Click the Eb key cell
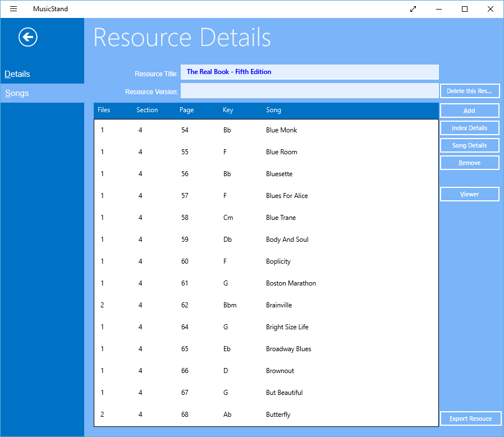504x437 pixels. tap(227, 348)
